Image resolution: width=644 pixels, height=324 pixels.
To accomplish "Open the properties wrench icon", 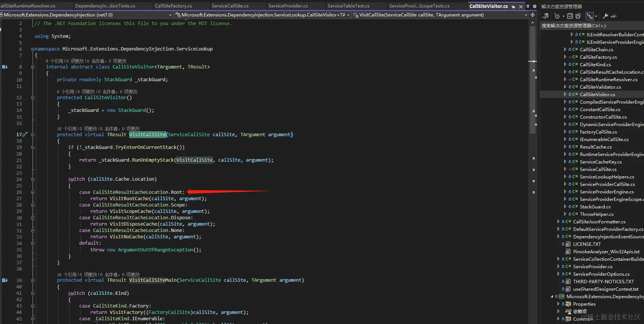I will click(x=605, y=16).
